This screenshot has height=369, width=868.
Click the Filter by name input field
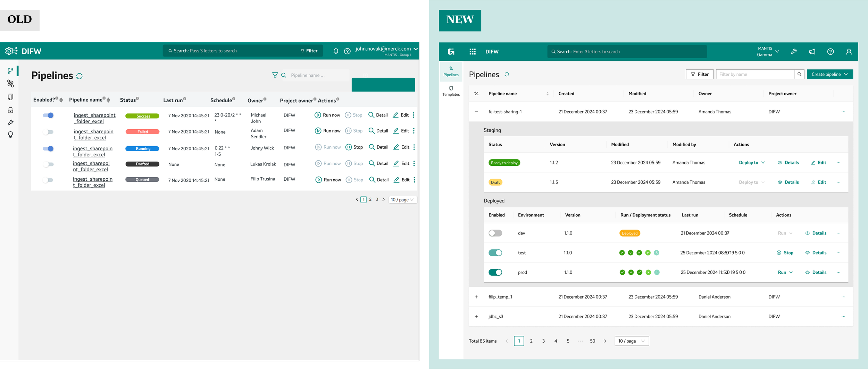tap(755, 74)
